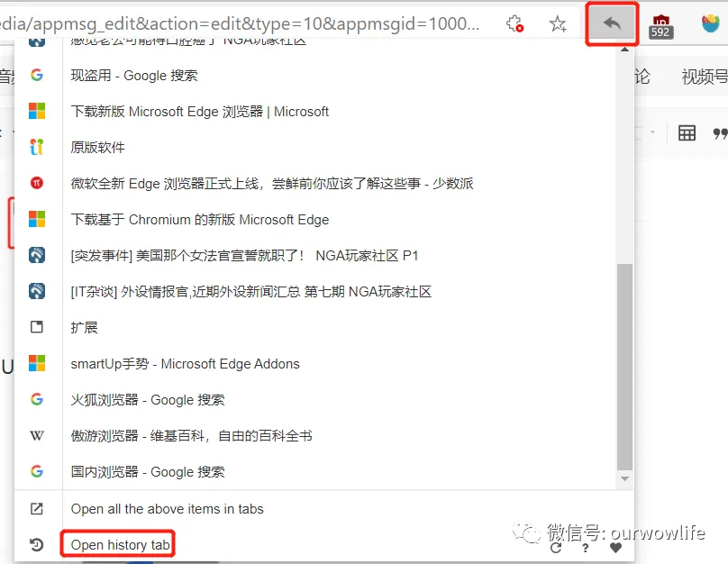Click Open all the above items in tabs
The image size is (728, 564).
tap(168, 509)
